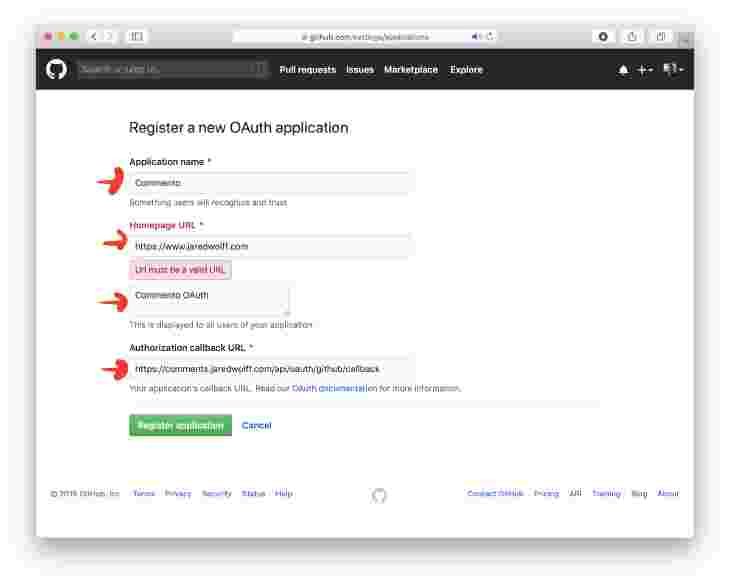Open Explore in the header

pyautogui.click(x=466, y=70)
